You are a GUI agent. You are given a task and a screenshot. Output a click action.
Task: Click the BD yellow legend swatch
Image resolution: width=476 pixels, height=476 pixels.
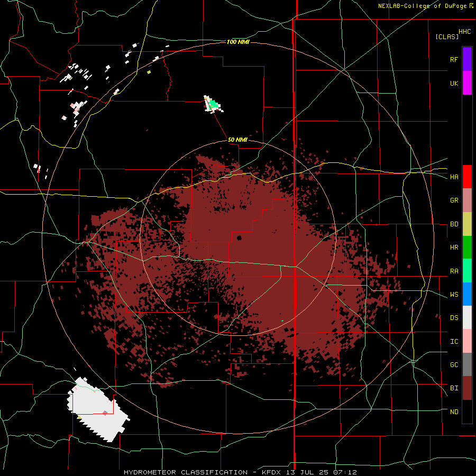467,224
